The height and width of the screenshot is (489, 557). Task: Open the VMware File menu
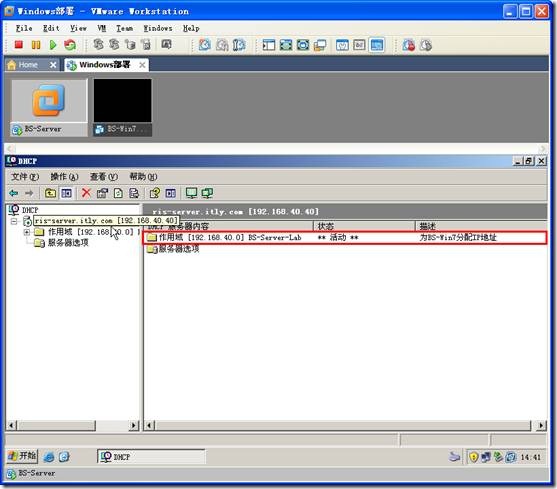click(24, 28)
